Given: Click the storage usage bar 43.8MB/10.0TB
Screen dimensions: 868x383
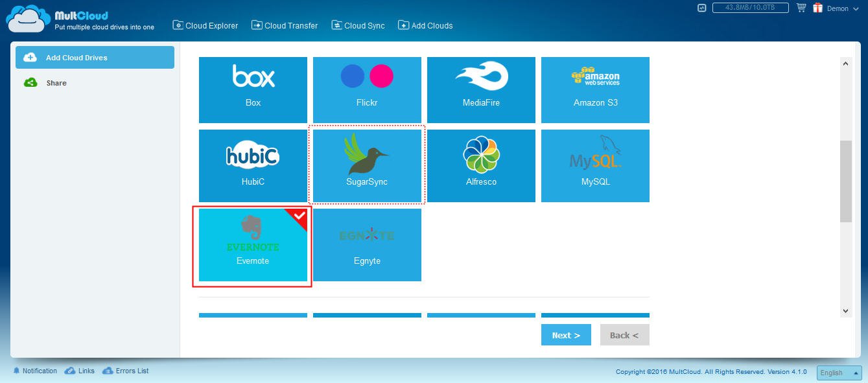Looking at the screenshot, I should [751, 8].
